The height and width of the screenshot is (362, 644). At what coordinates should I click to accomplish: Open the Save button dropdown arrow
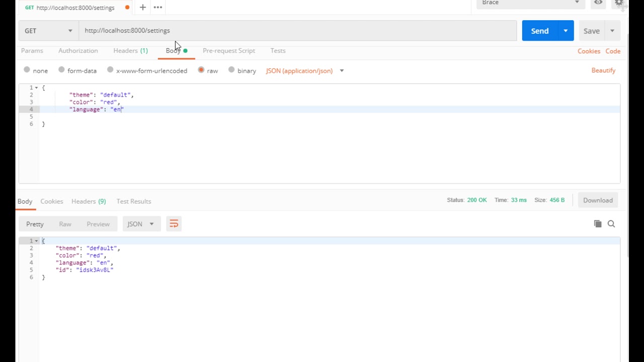[612, 31]
